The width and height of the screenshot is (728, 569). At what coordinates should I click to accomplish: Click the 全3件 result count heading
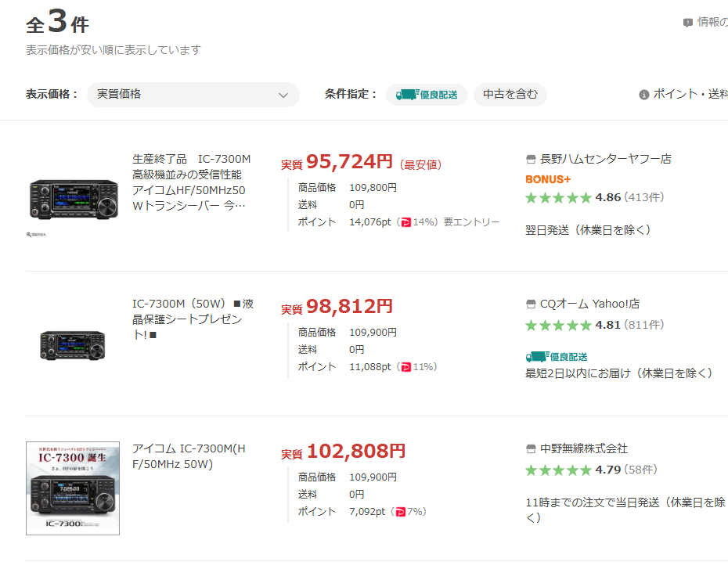coord(57,22)
